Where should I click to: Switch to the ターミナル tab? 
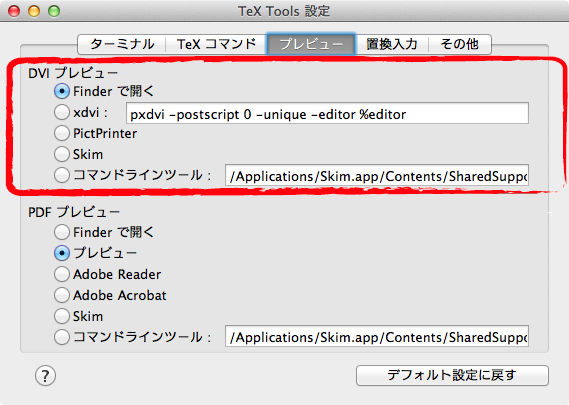(122, 44)
